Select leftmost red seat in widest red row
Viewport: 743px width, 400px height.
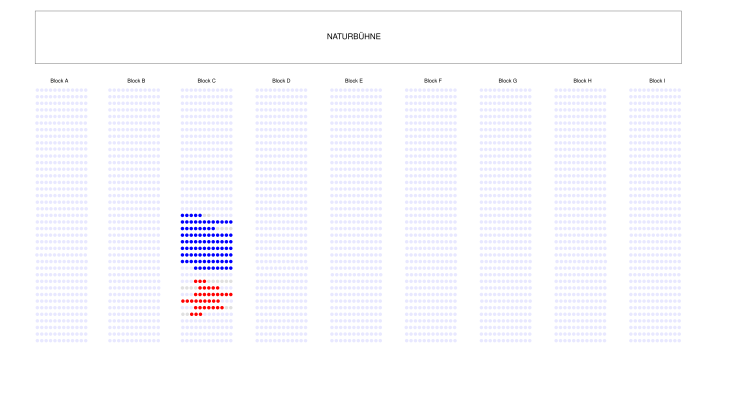pos(183,301)
